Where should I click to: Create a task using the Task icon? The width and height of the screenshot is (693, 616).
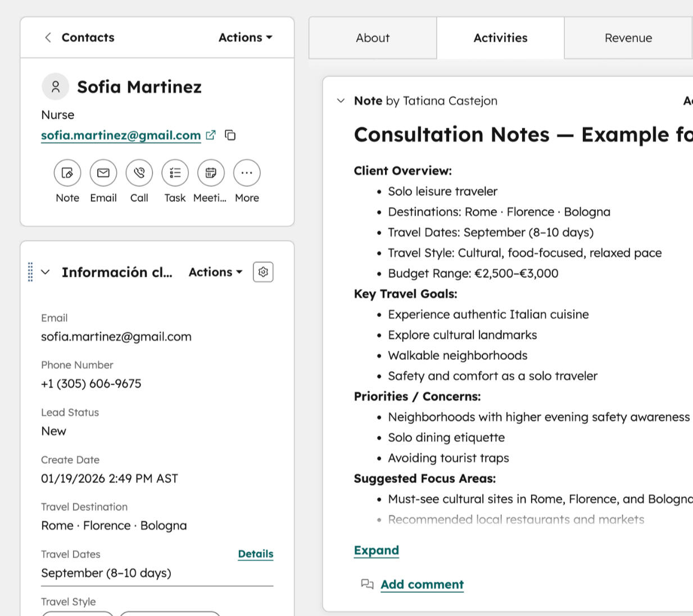pos(175,173)
